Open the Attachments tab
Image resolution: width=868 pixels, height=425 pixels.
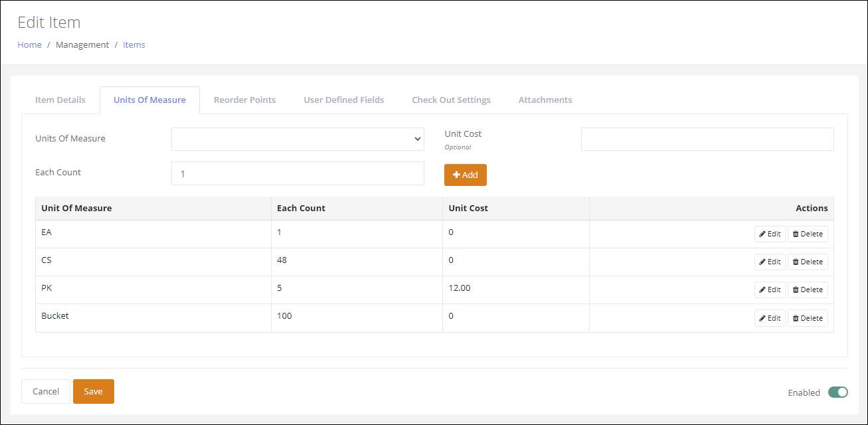pos(545,100)
